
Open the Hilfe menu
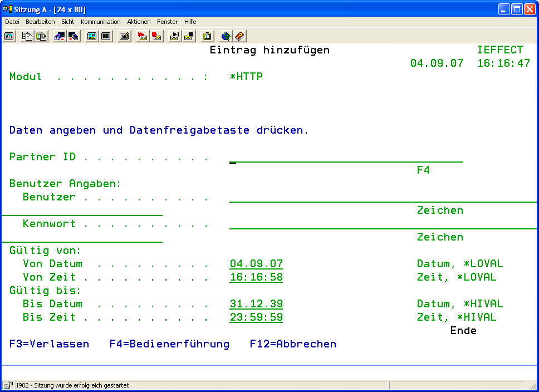click(190, 22)
